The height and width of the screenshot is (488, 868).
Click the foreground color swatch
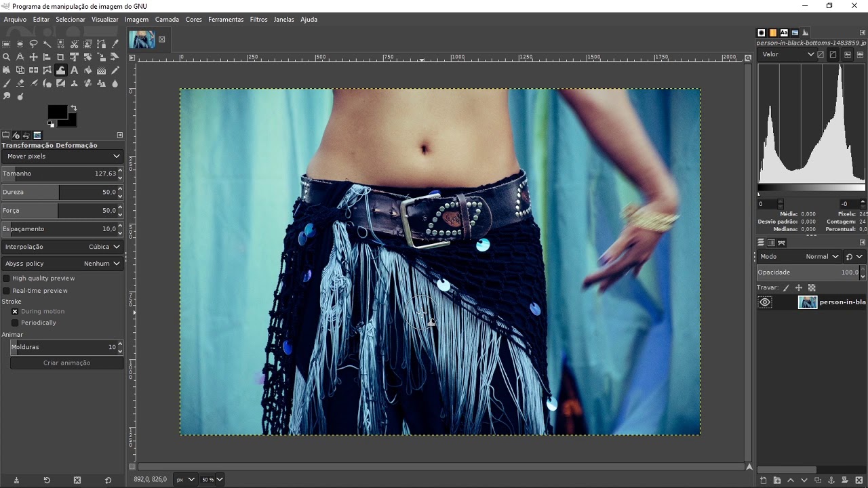point(57,112)
